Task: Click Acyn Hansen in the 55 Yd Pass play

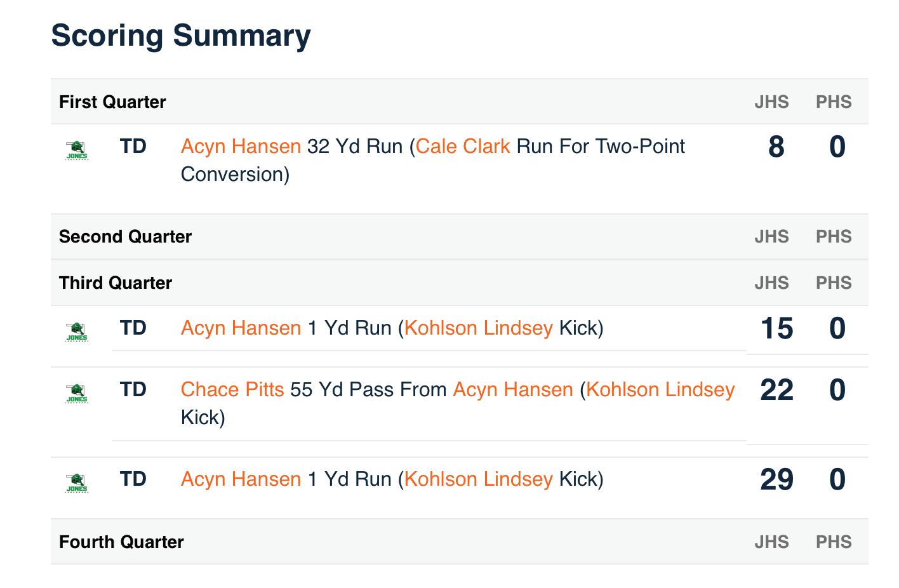Action: pyautogui.click(x=512, y=390)
